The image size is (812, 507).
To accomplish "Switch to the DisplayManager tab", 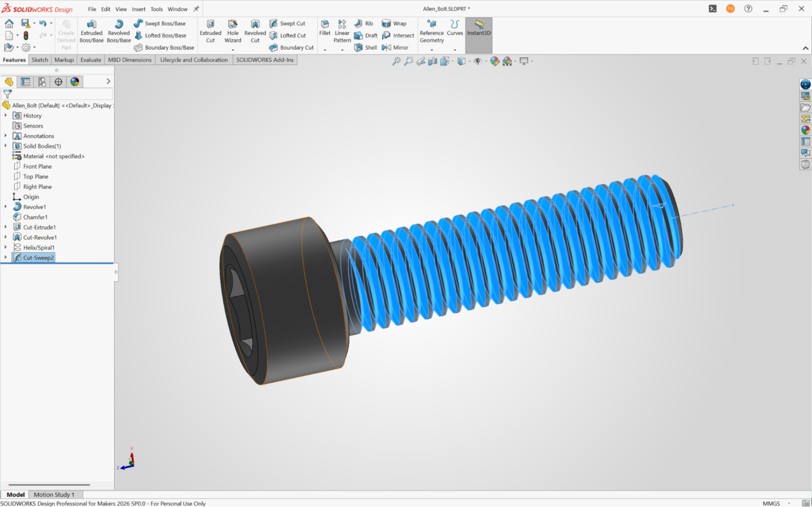I will [75, 82].
